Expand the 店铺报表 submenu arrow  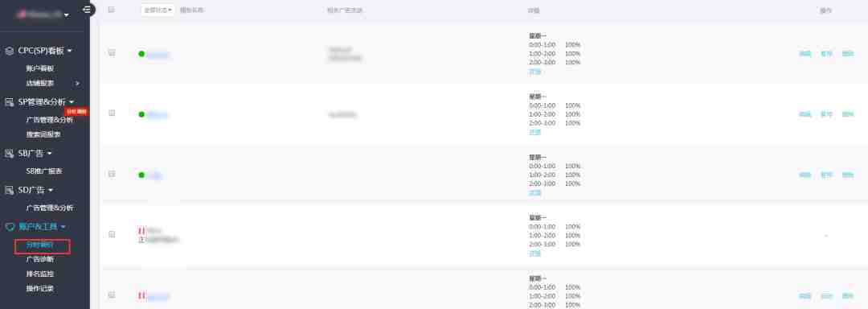click(77, 83)
